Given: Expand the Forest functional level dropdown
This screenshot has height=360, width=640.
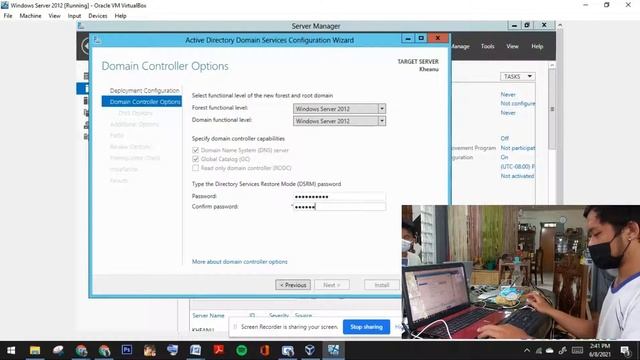Looking at the screenshot, I should pyautogui.click(x=382, y=109).
